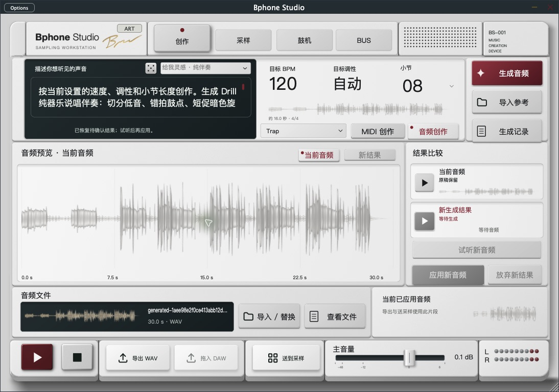
Task: Open the Trap style dropdown
Action: [x=304, y=131]
